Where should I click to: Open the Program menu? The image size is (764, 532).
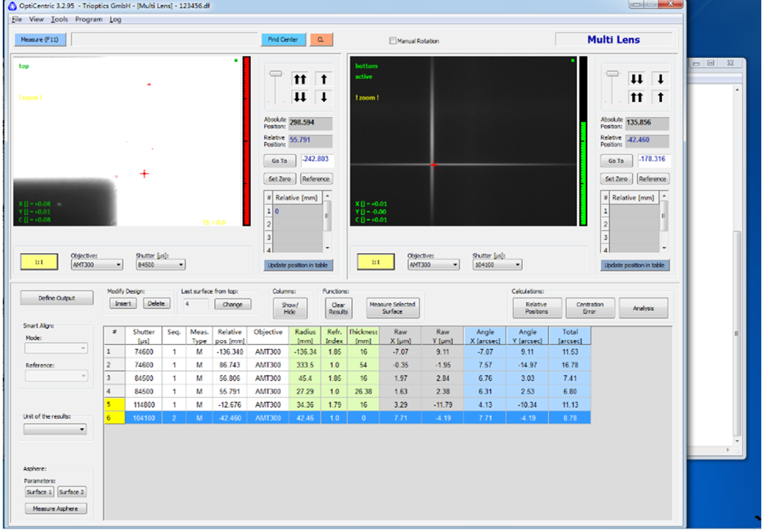(x=88, y=19)
